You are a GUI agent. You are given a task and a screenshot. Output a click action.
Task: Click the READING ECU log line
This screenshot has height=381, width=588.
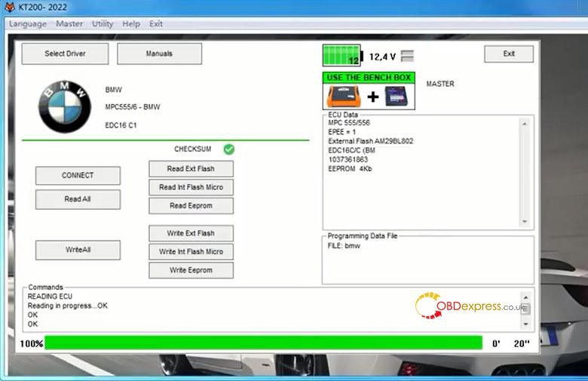tap(50, 297)
